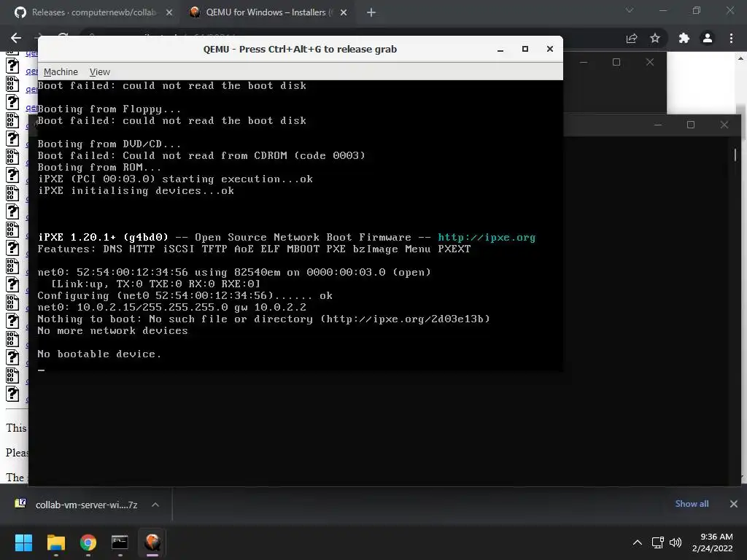Bookmark this page with the star icon

(x=655, y=38)
